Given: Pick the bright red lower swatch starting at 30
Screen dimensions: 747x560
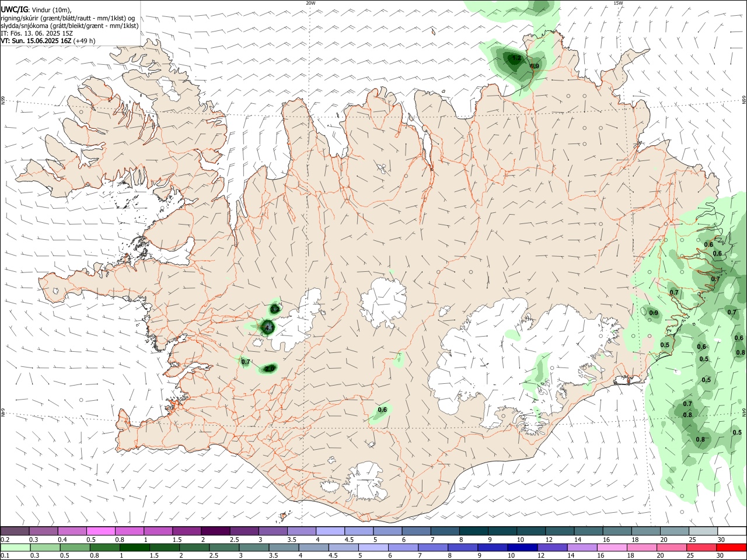Looking at the screenshot, I should 731,547.
